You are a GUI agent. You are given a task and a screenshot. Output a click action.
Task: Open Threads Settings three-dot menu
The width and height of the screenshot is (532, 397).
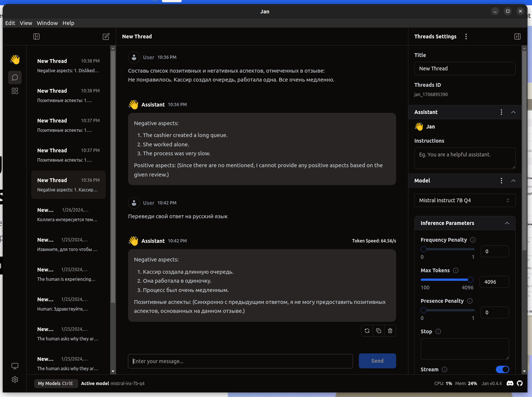[466, 36]
